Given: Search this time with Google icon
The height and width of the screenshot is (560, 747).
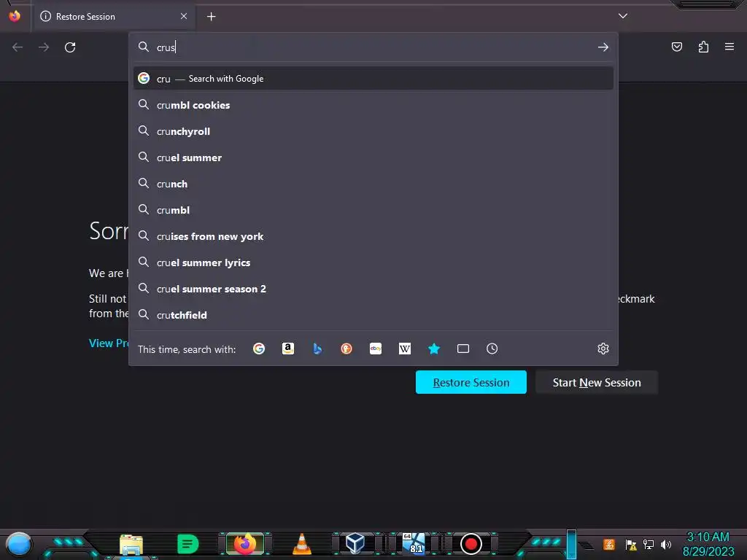Looking at the screenshot, I should [259, 349].
